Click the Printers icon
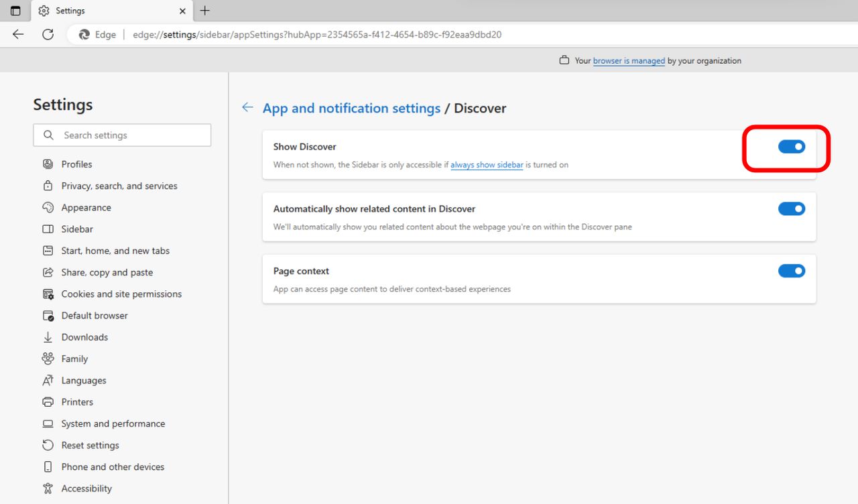 48,402
